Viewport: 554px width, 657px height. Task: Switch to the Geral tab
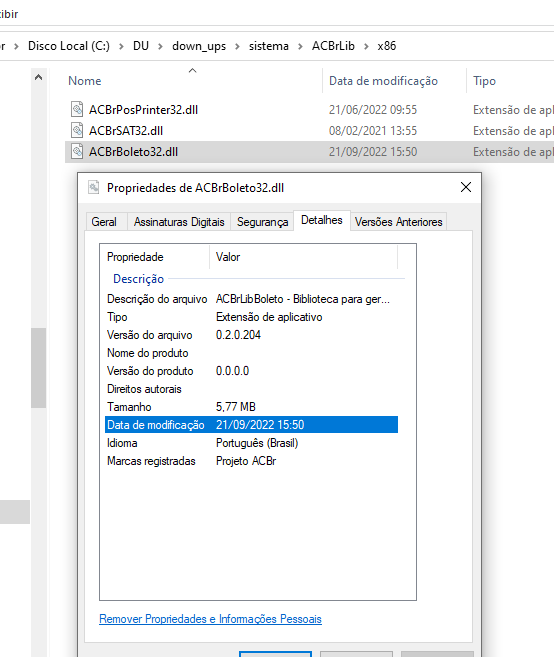point(104,222)
